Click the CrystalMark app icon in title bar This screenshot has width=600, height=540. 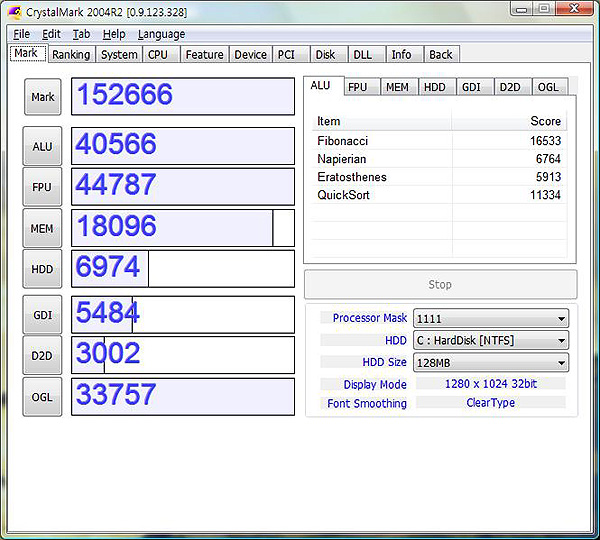point(15,12)
